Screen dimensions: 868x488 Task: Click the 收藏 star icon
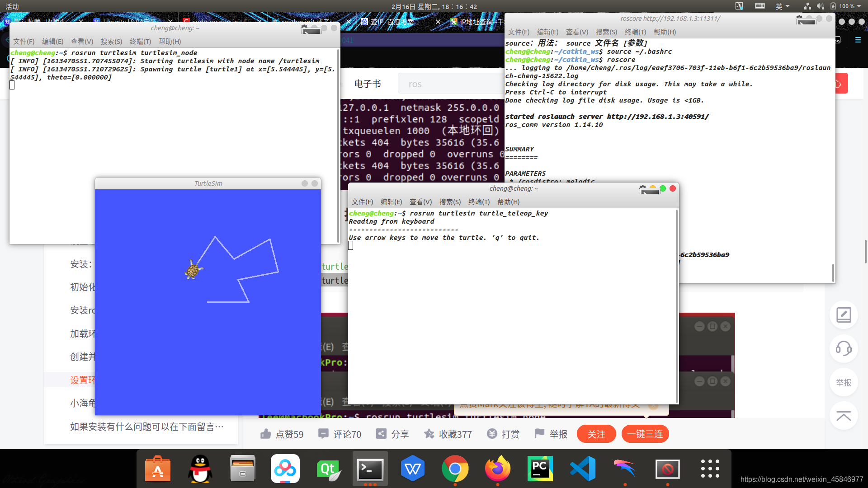(429, 434)
